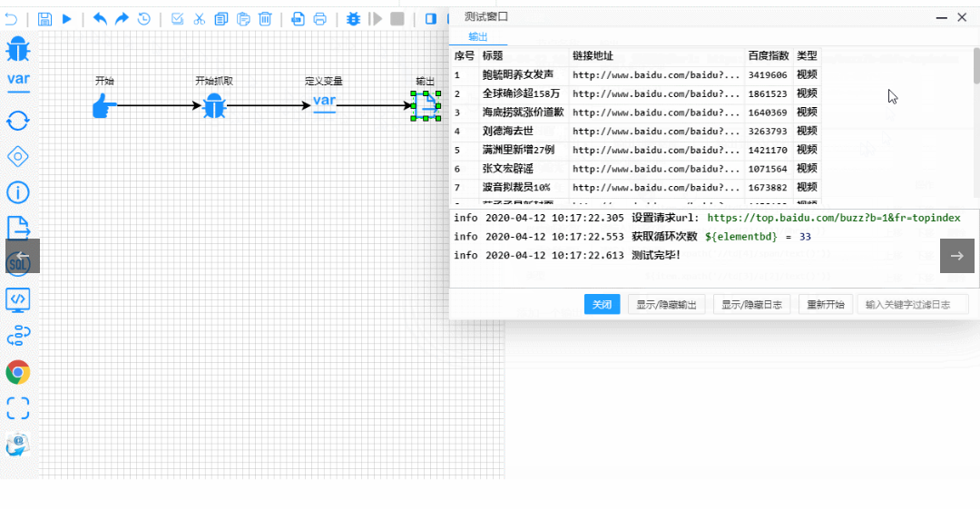Select the 开始 hand node on canvas

tap(104, 105)
